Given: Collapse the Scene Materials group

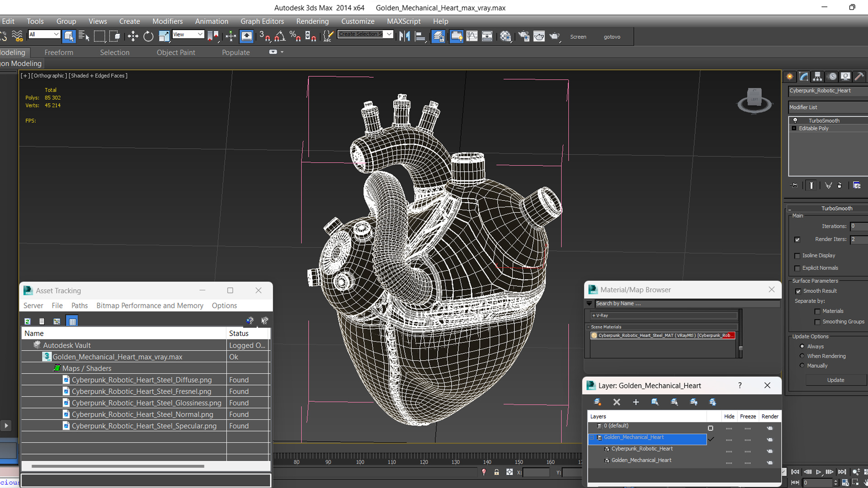Looking at the screenshot, I should point(589,327).
